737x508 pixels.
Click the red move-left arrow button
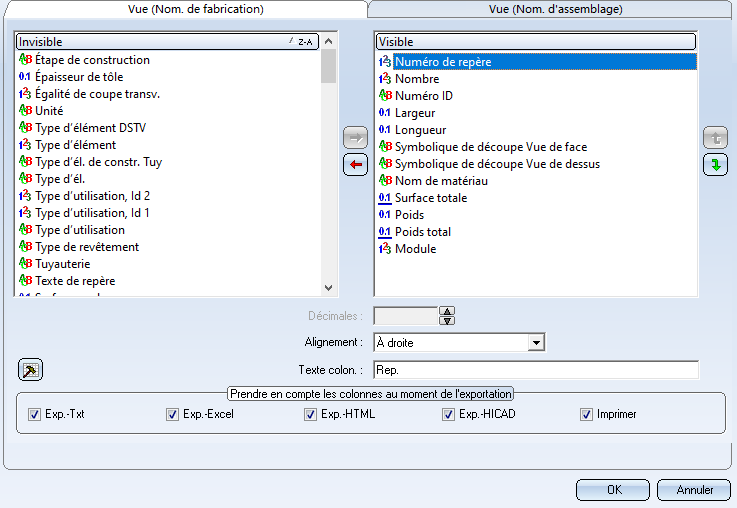point(355,164)
